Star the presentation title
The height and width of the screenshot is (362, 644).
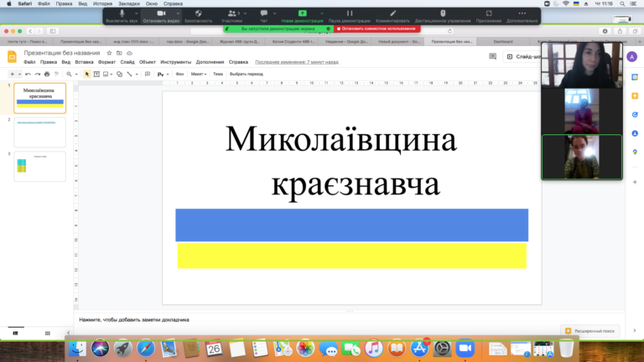(108, 53)
